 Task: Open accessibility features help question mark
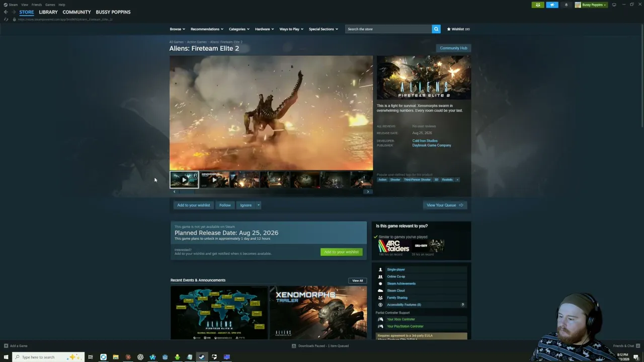(463, 305)
